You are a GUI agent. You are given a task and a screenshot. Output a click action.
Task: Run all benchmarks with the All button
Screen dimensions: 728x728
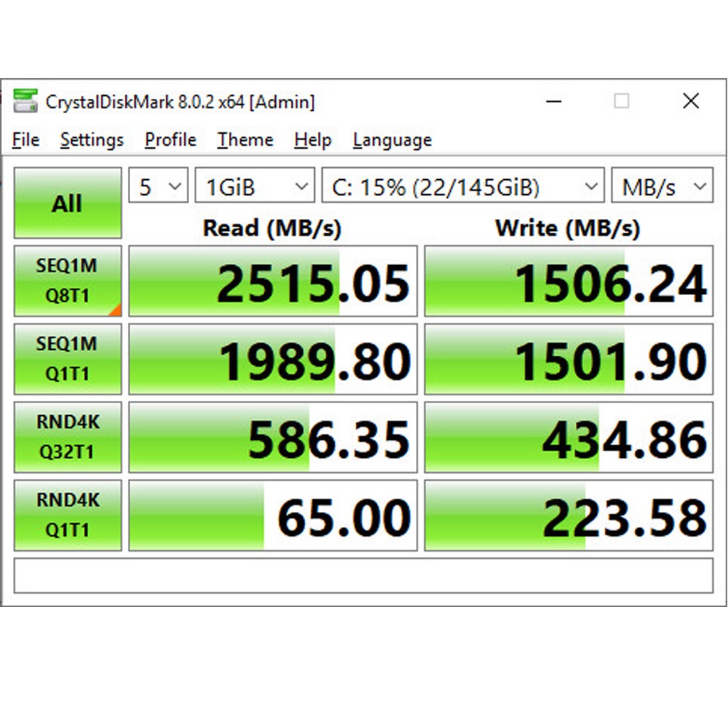tap(68, 203)
